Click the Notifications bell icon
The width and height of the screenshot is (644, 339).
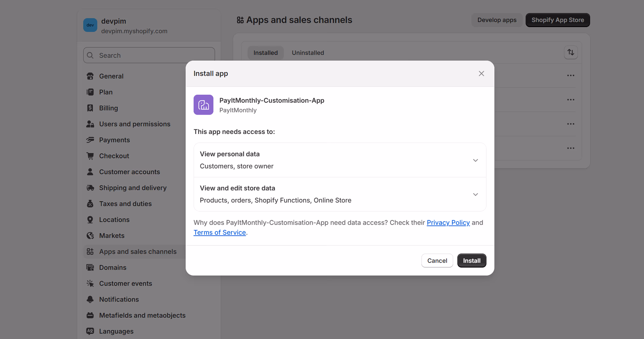tap(90, 299)
